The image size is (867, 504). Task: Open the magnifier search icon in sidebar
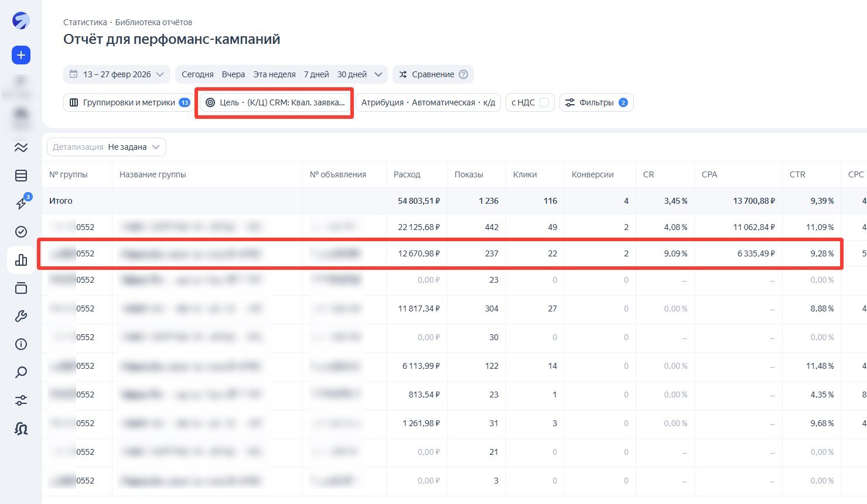pos(21,372)
